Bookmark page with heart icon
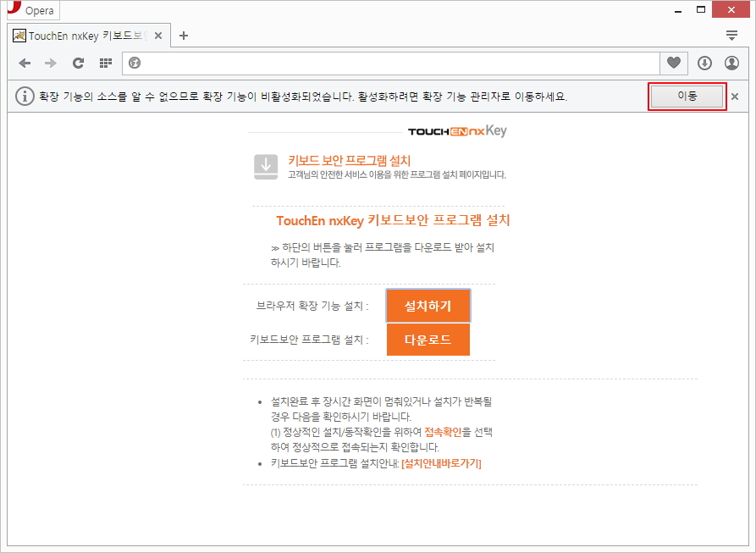The width and height of the screenshot is (756, 553). click(674, 63)
